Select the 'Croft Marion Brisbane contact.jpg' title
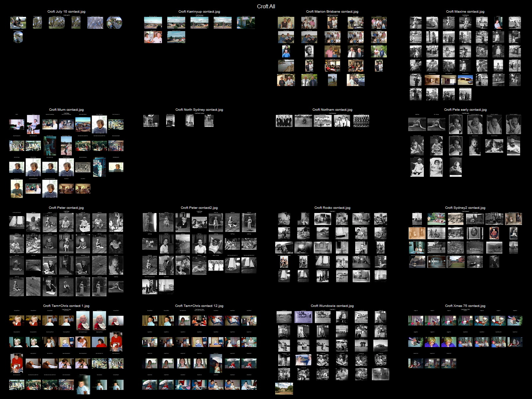The image size is (532, 399). click(332, 12)
